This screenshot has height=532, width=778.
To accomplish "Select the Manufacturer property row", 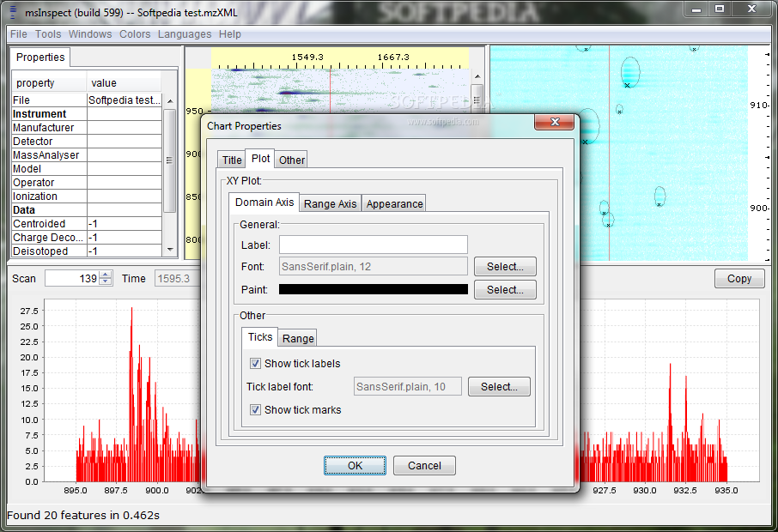I will pyautogui.click(x=87, y=127).
